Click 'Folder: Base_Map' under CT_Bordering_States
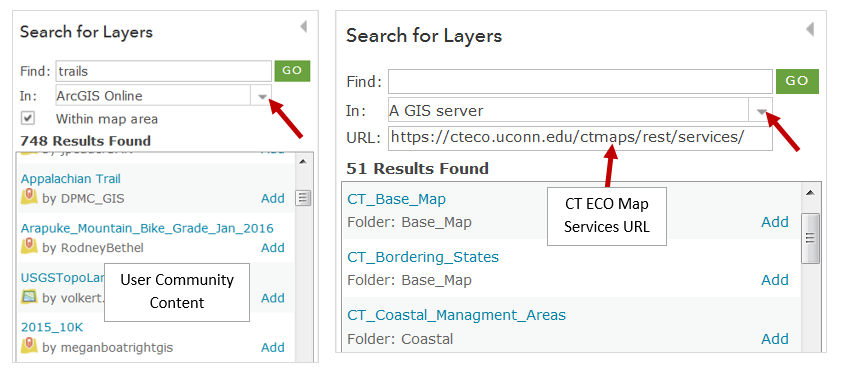Viewport: 844px width, 371px height. pos(410,280)
